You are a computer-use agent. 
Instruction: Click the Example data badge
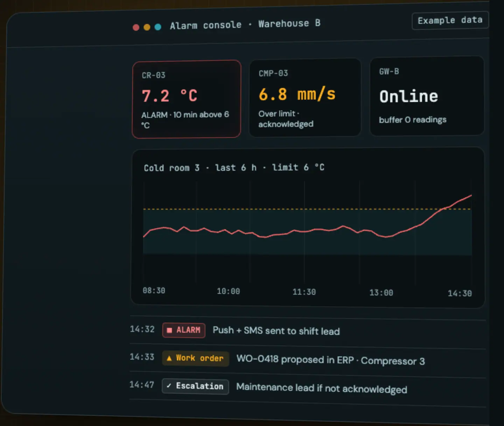[x=450, y=21]
